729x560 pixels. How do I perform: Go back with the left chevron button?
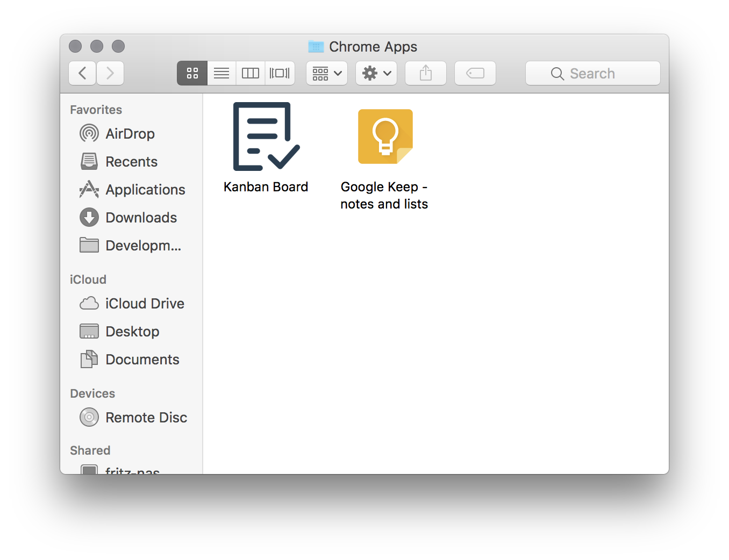[82, 73]
